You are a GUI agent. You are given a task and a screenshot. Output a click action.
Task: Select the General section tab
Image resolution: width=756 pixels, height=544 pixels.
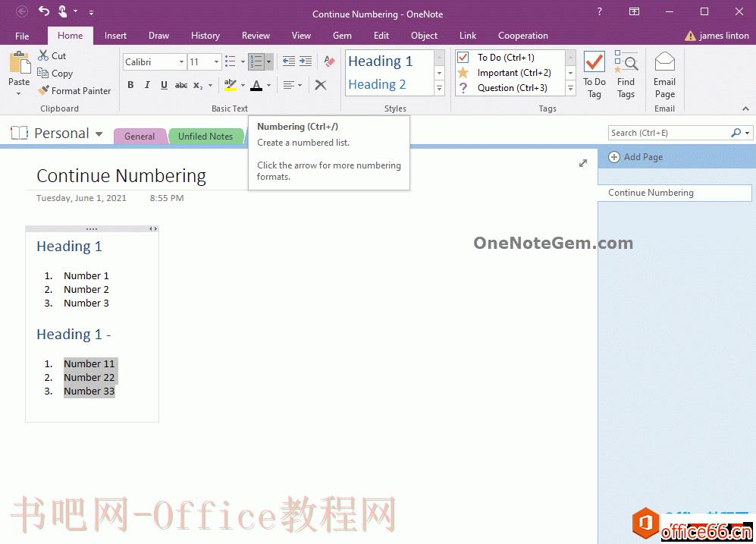tap(140, 137)
